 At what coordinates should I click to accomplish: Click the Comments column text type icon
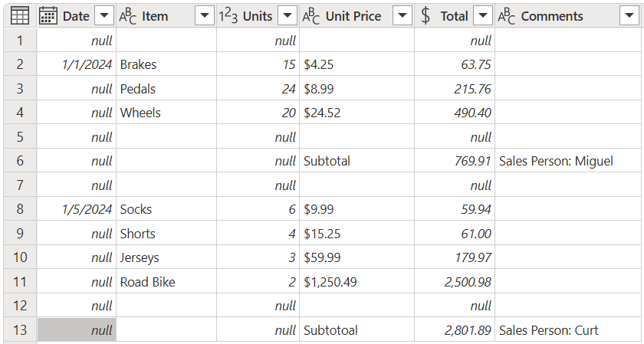coord(506,15)
